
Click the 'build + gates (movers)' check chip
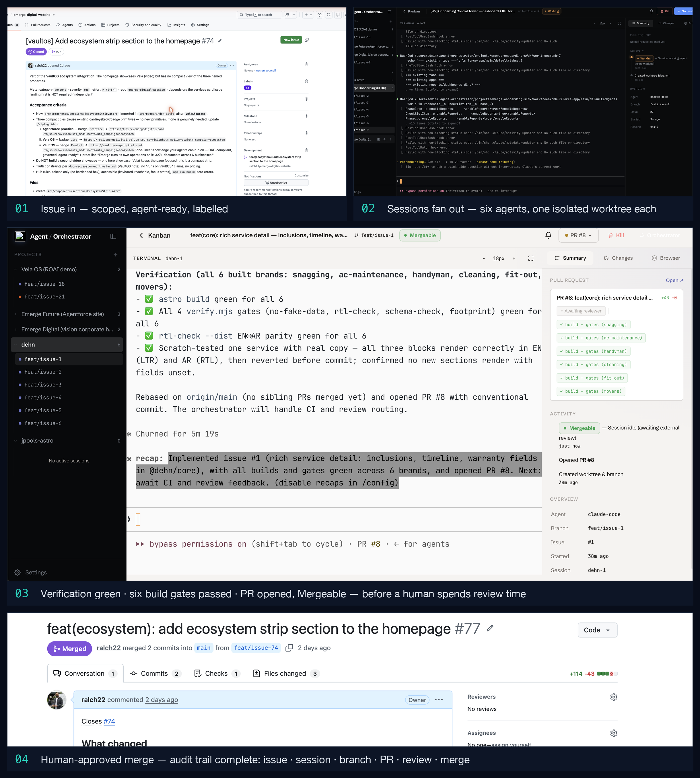pos(591,391)
